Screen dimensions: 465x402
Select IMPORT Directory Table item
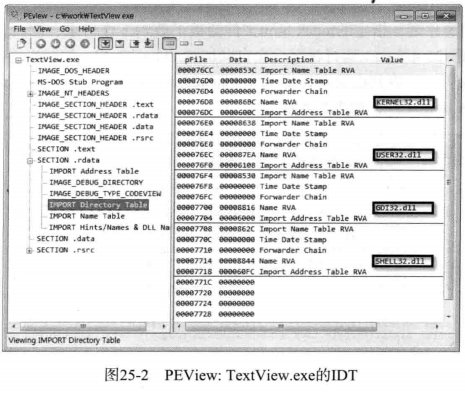(98, 205)
